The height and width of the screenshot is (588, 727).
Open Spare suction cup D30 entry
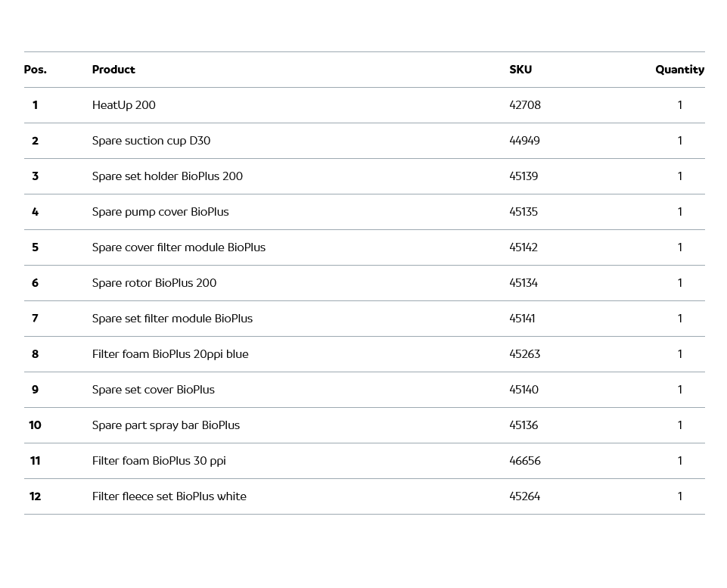point(151,141)
